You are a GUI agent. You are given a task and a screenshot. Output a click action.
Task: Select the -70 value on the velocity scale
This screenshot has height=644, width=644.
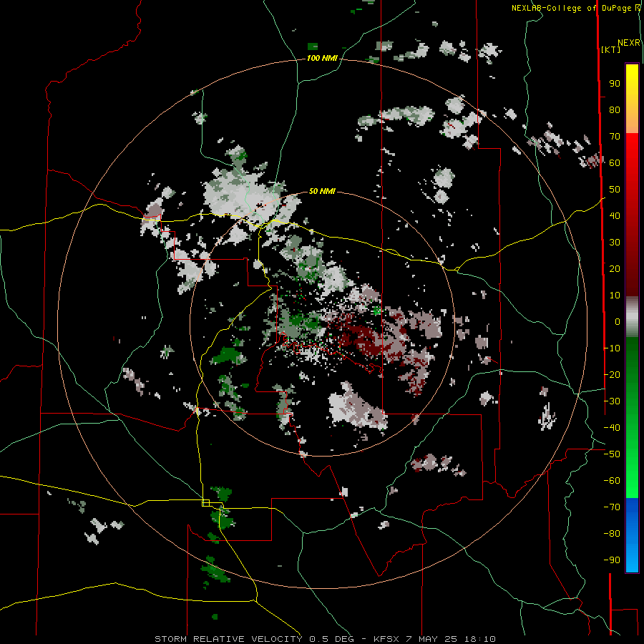coord(612,507)
